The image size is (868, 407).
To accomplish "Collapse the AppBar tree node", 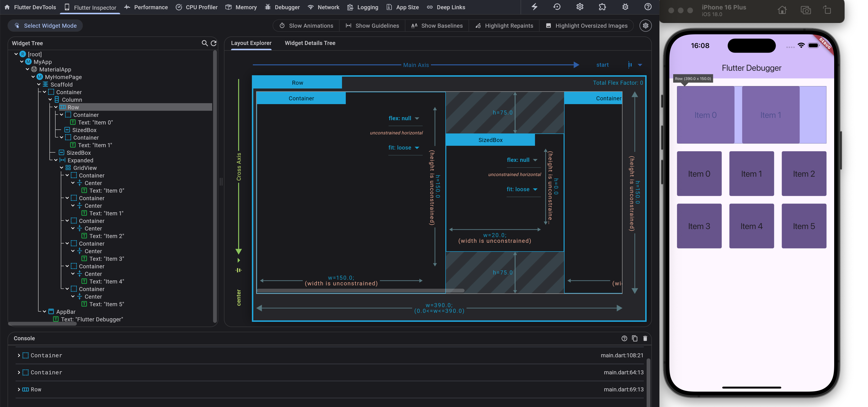I will click(x=44, y=312).
